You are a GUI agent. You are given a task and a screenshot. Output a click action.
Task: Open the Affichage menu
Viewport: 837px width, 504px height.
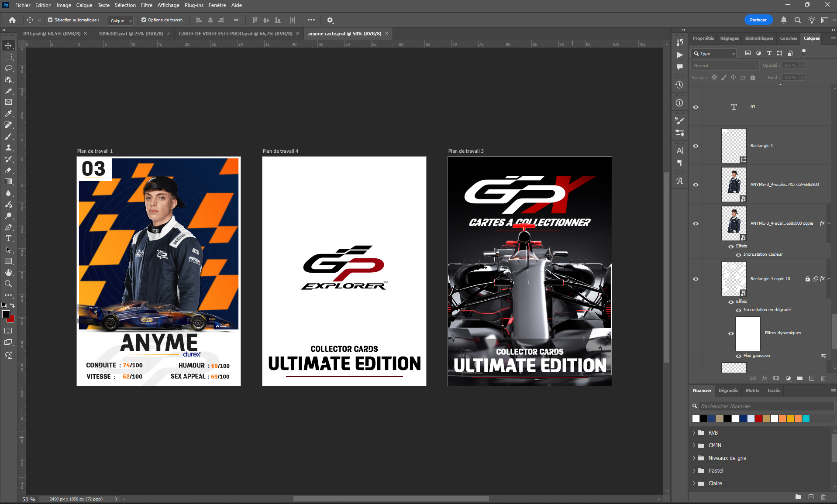pyautogui.click(x=169, y=5)
